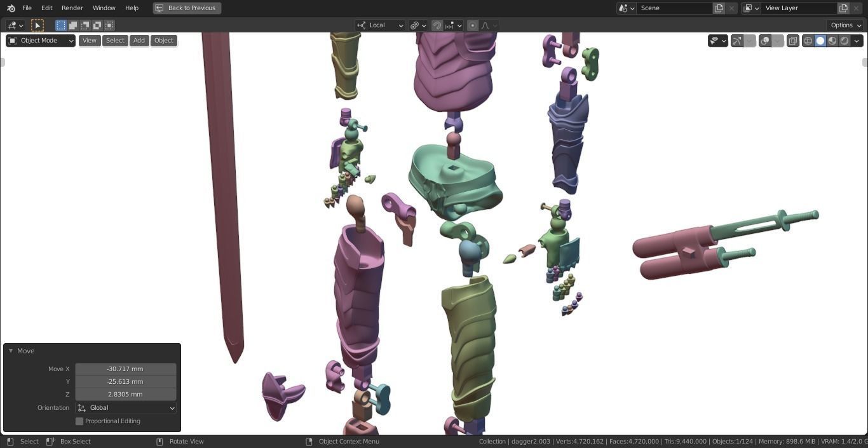This screenshot has width=868, height=448.
Task: Click the Rotate View mouse icon in status bar
Action: 159,442
